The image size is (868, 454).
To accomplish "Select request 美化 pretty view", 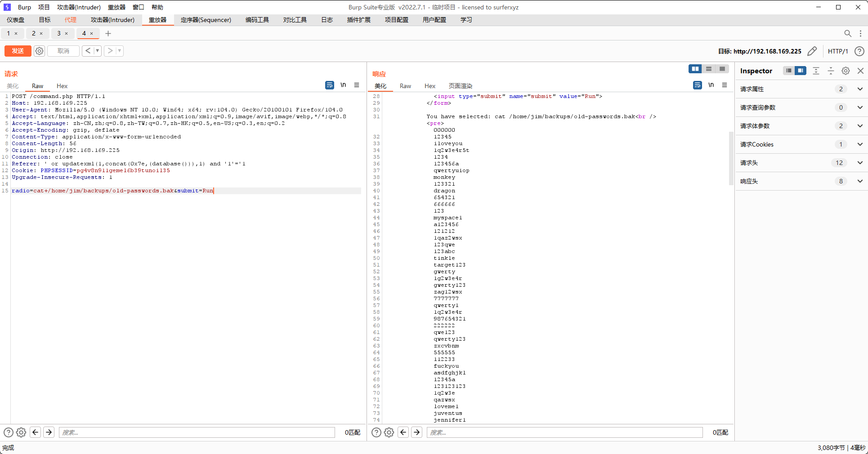I will coord(13,86).
